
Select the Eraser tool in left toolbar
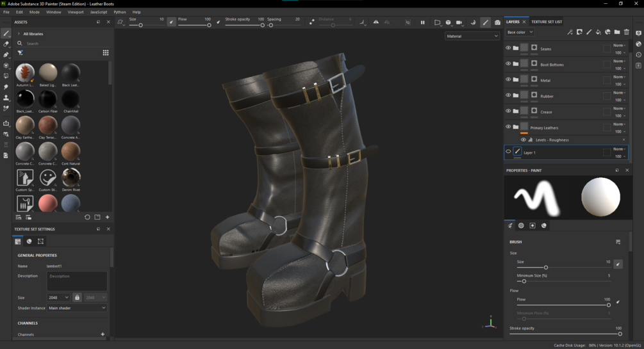(x=6, y=44)
